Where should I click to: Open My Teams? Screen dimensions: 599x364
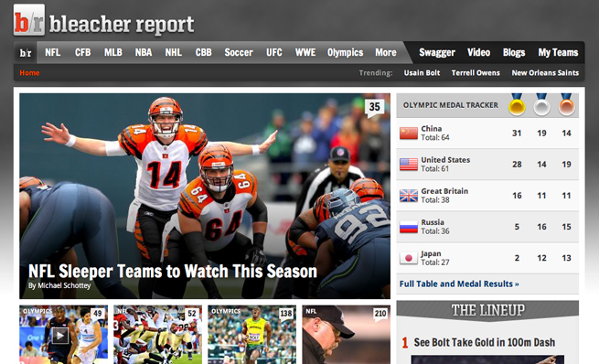pos(558,52)
